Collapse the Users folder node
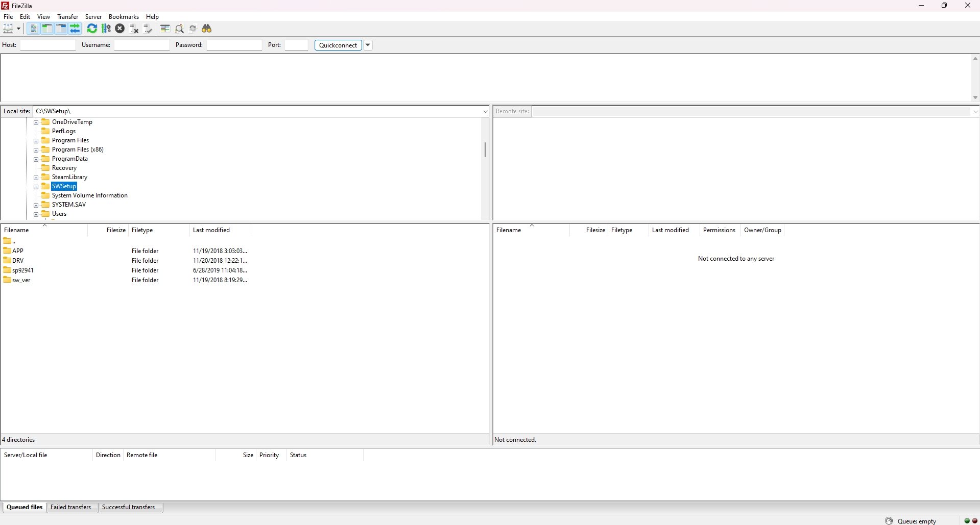Viewport: 980px width, 525px height. (36, 214)
